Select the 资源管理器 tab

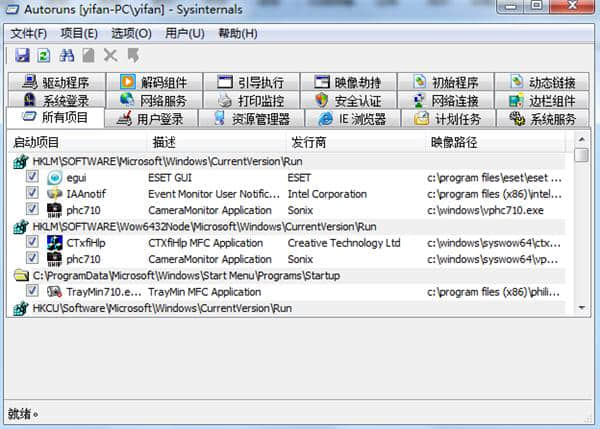[x=251, y=119]
